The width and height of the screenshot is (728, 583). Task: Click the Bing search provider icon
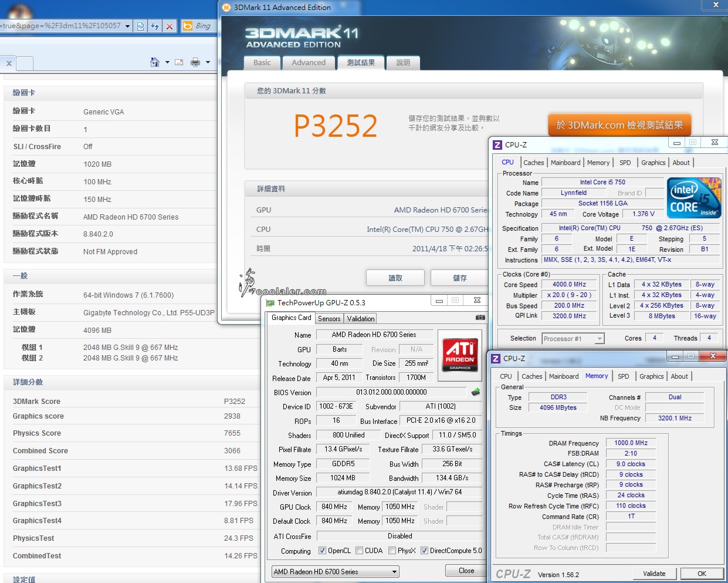click(188, 26)
